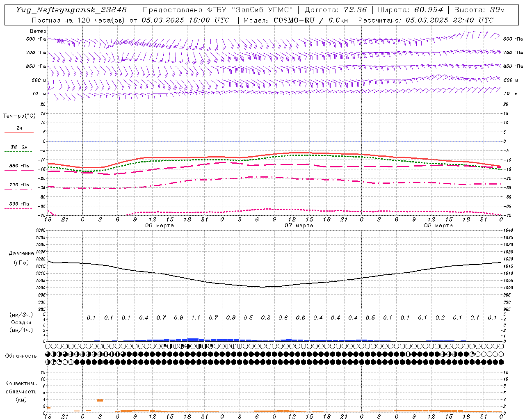Click the 'Высота: 39м' header field
Image resolution: width=525 pixels, height=420 pixels.
[x=479, y=10]
